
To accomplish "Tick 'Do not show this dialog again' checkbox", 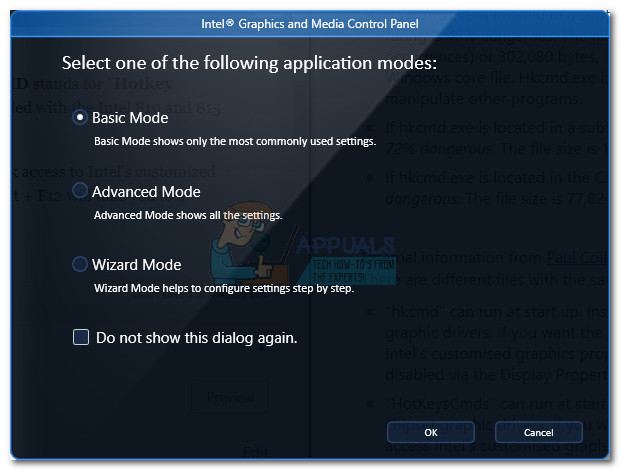I will point(81,337).
